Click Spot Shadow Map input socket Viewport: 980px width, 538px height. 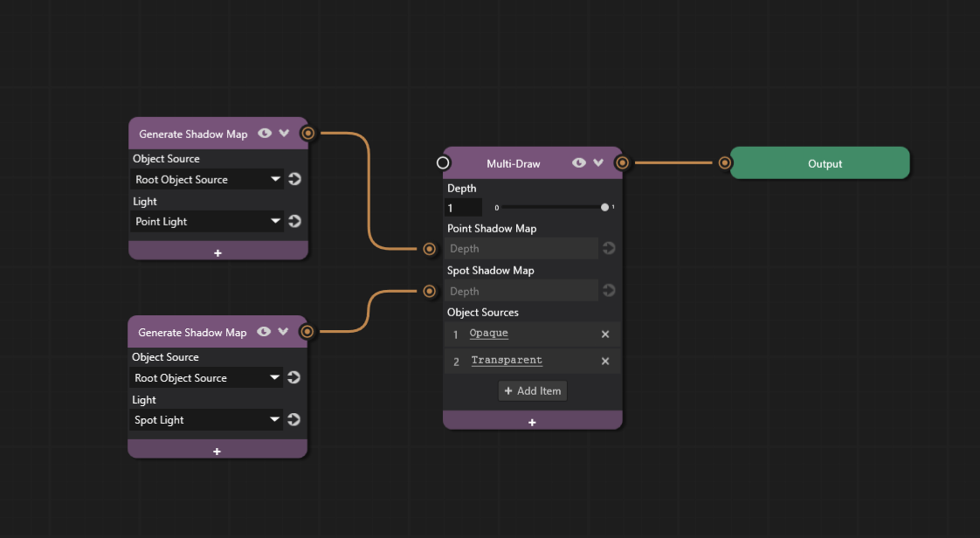click(x=430, y=291)
